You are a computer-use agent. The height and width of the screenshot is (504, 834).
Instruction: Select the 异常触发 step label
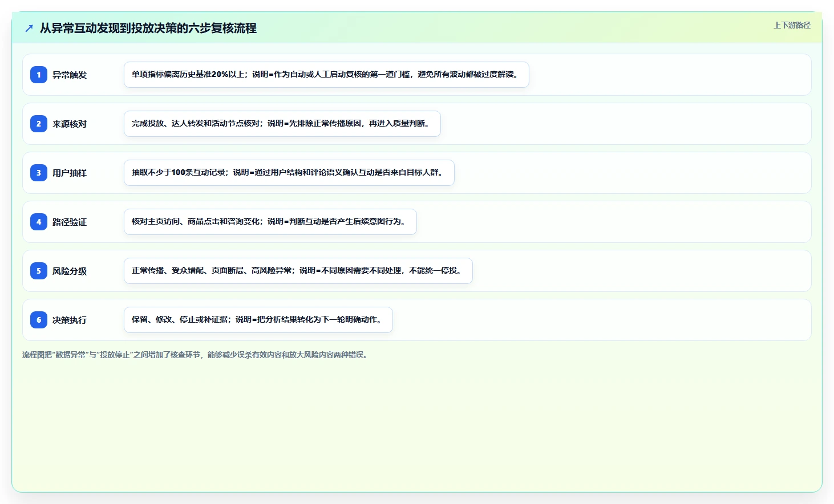click(x=70, y=75)
